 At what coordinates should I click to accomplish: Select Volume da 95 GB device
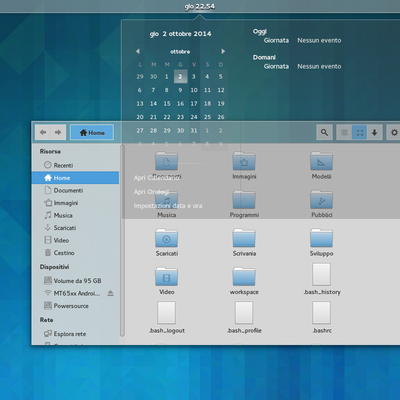coord(75,281)
